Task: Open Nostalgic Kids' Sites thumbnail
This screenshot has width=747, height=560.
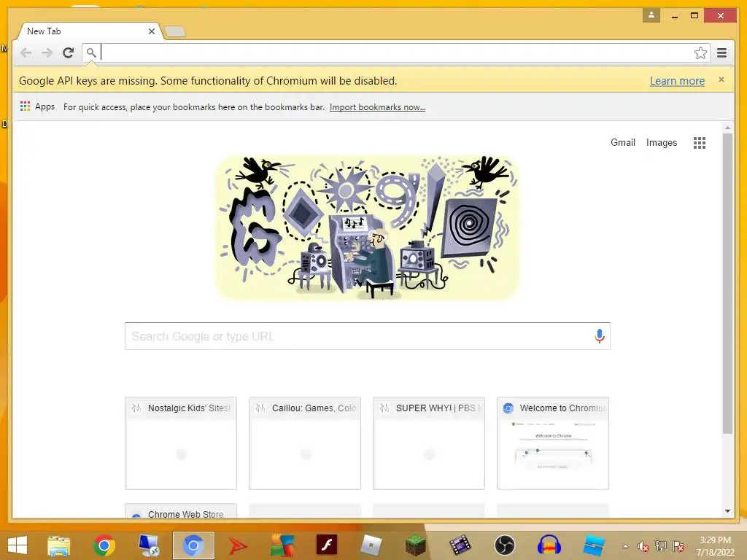Action: point(181,443)
